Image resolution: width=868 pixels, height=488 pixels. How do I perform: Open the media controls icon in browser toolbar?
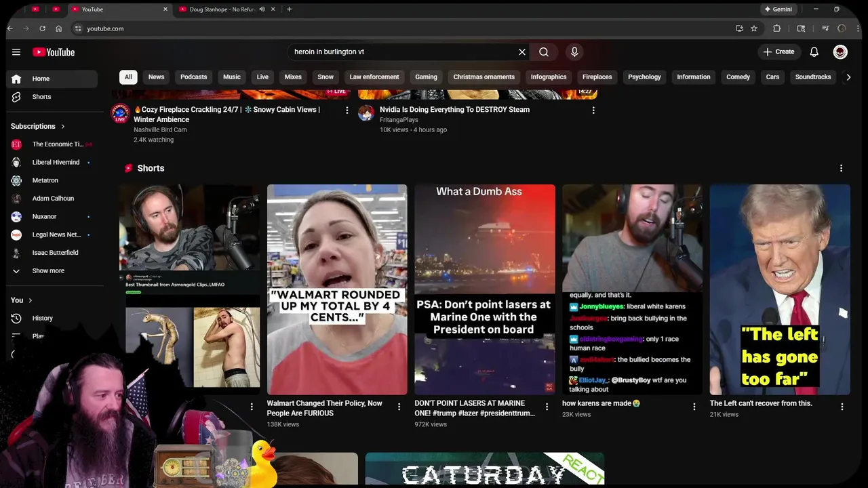click(825, 28)
